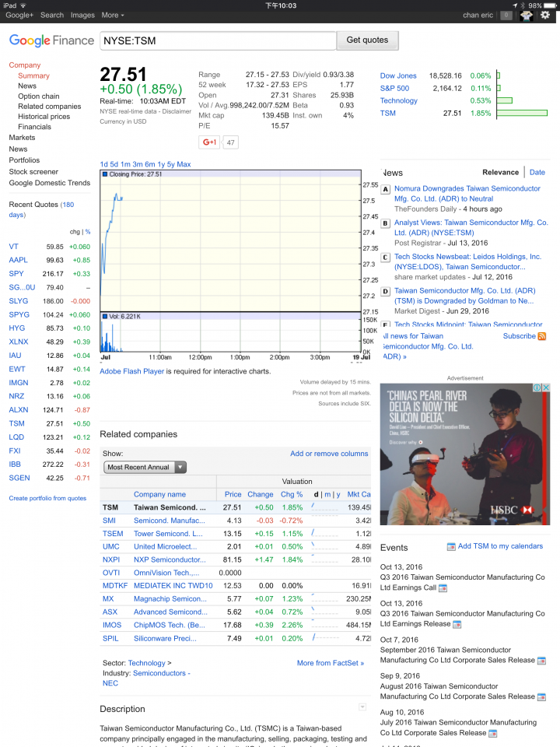Select the 5d chart range
Viewport: 560px width, 747px height.
pyautogui.click(x=114, y=164)
